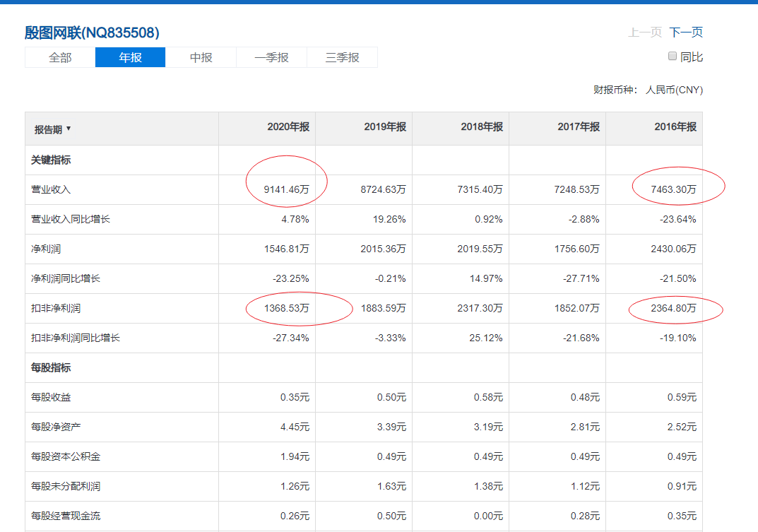The width and height of the screenshot is (758, 532).
Task: Open the 报告期 sort dropdown arrow
Action: (x=69, y=129)
